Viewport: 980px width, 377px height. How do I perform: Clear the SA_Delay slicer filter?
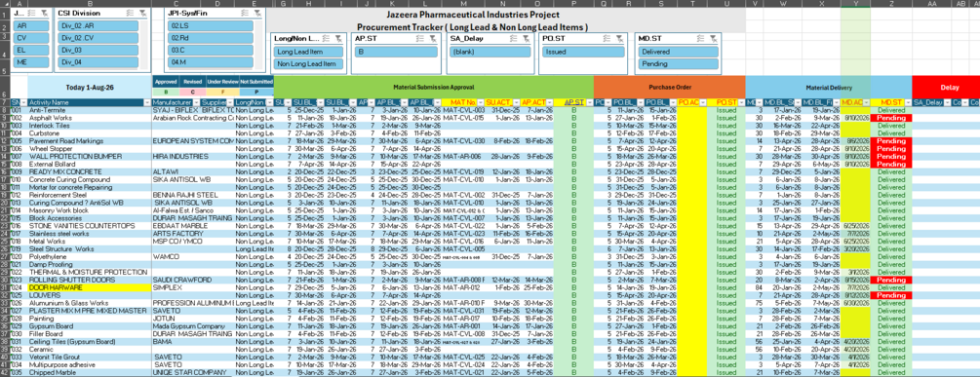click(527, 38)
